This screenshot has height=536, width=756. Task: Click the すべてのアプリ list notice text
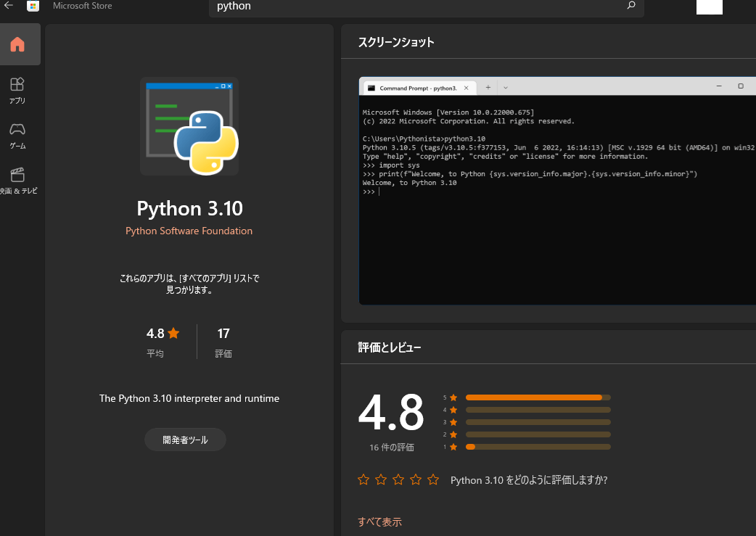coord(189,284)
